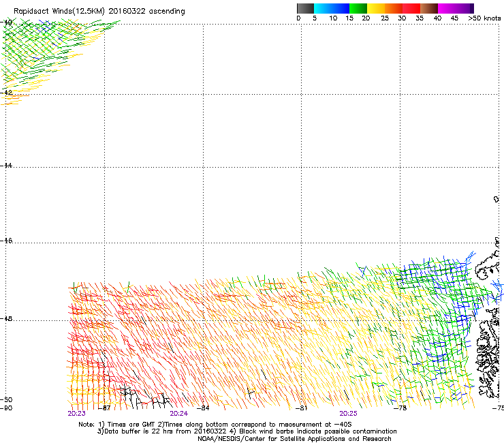
Task: Click the red 30-35 knots color swatch
Action: pyautogui.click(x=411, y=8)
